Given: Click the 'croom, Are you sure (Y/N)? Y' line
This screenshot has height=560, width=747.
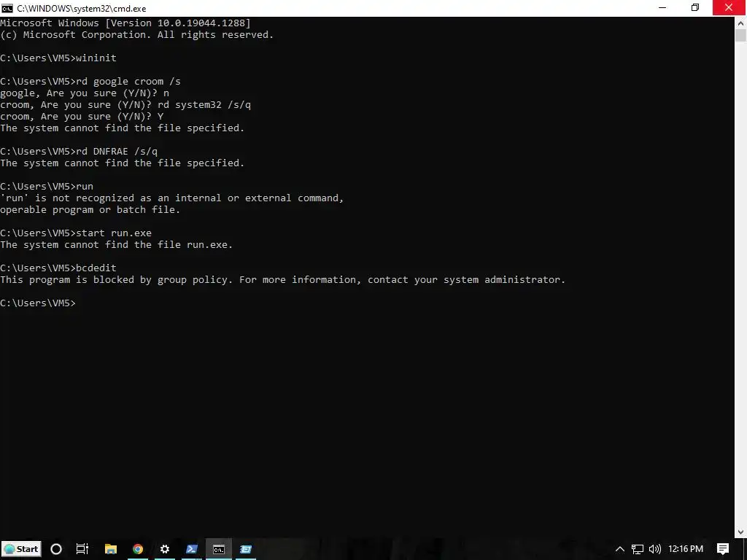Looking at the screenshot, I should coord(82,116).
